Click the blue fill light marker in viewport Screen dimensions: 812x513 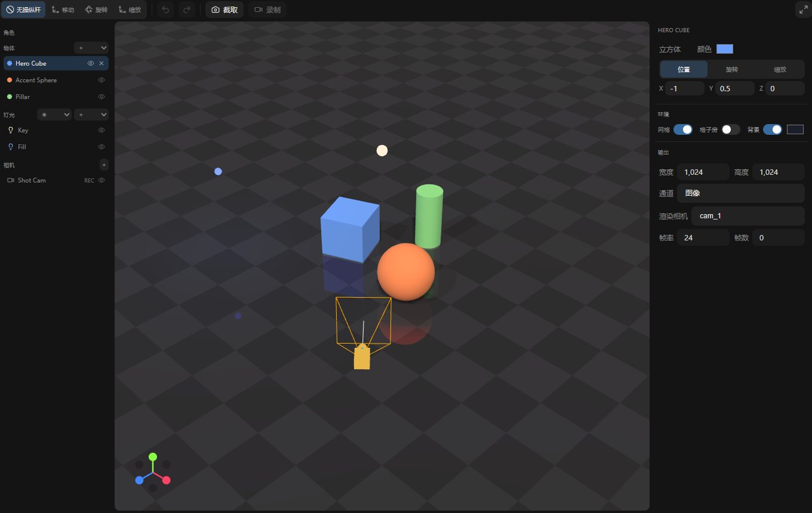coord(218,171)
